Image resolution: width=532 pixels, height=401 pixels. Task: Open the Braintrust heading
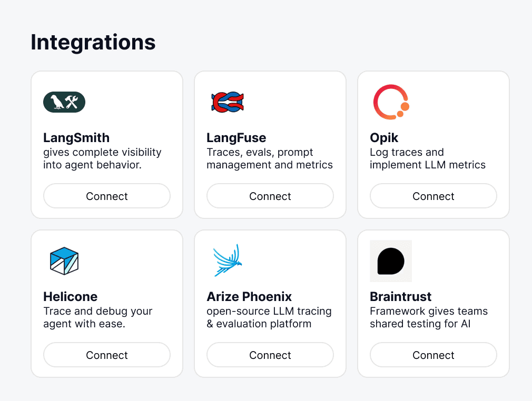coord(401,297)
